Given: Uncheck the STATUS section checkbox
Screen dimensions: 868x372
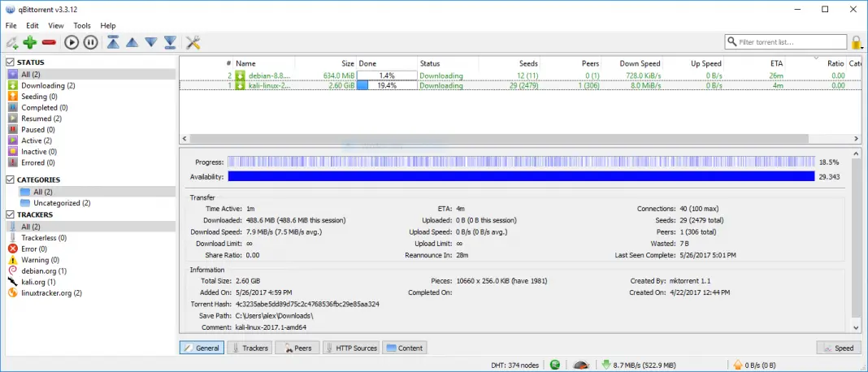Looking at the screenshot, I should [x=10, y=63].
